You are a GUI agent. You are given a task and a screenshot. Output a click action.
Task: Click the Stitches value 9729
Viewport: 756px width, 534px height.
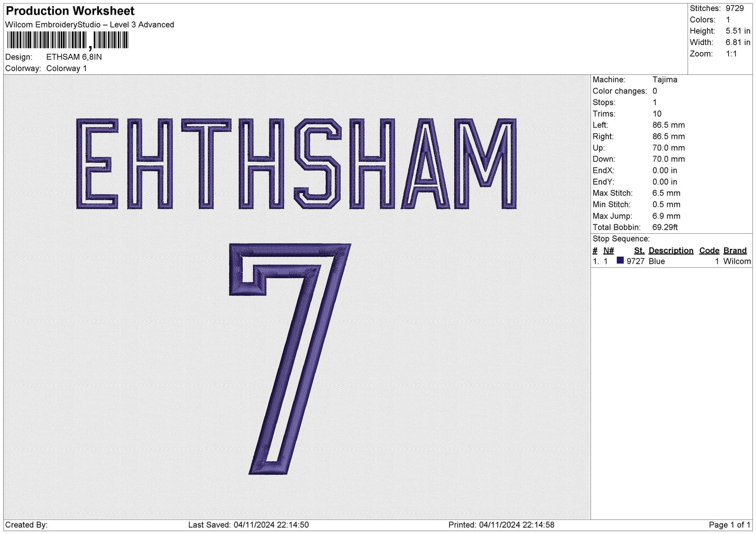point(735,8)
